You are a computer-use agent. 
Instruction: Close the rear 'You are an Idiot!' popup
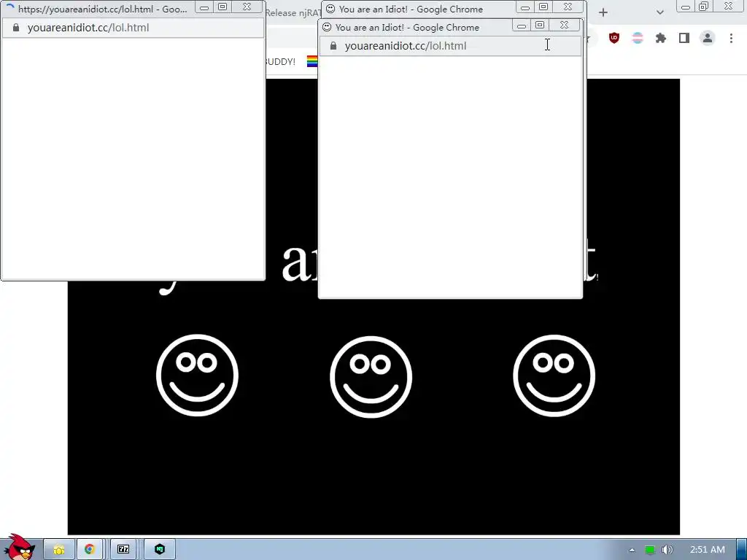[x=568, y=7]
